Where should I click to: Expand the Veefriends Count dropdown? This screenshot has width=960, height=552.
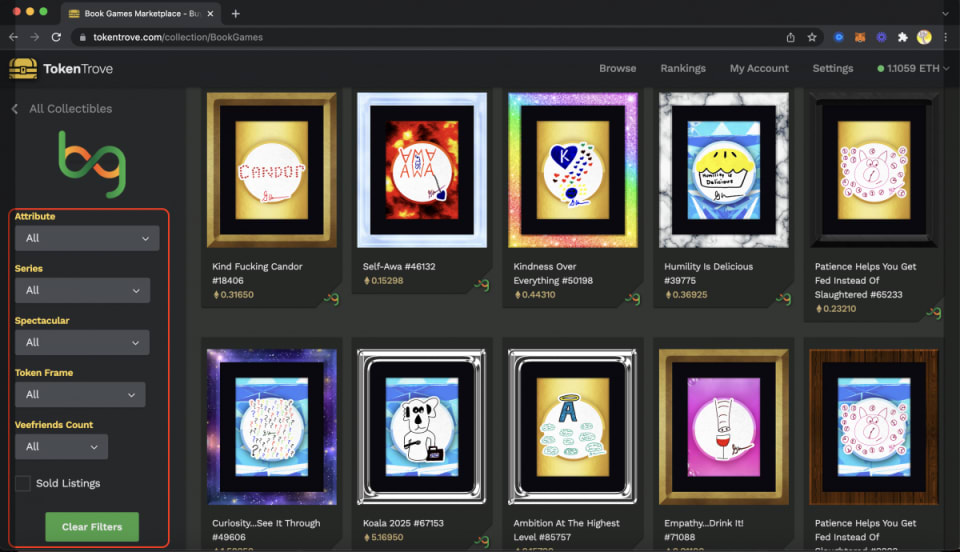62,447
